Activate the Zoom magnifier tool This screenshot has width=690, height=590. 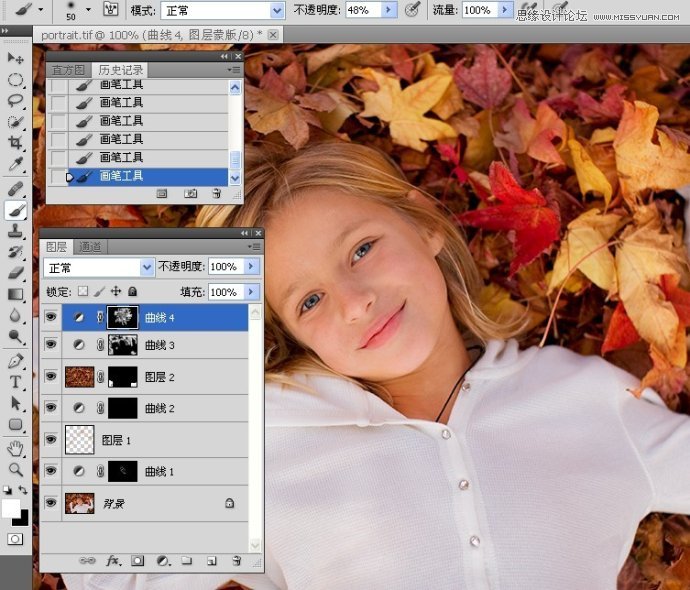(16, 469)
